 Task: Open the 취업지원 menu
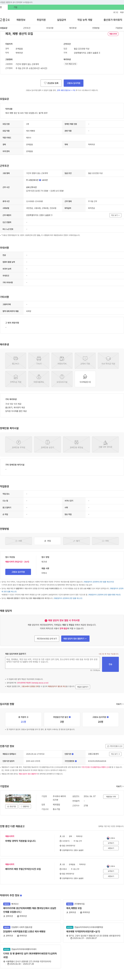click(41, 20)
